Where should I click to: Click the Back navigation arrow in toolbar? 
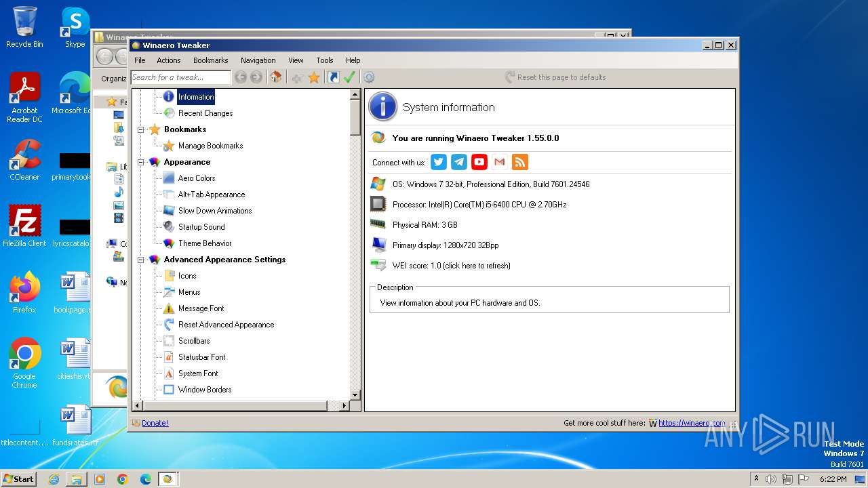pyautogui.click(x=241, y=77)
